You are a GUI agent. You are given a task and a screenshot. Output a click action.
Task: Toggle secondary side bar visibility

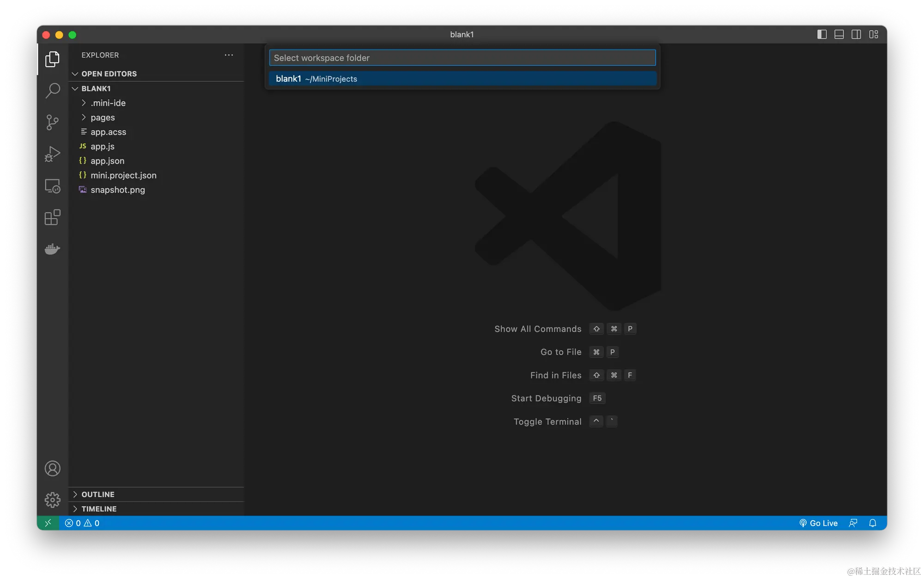[x=856, y=35]
